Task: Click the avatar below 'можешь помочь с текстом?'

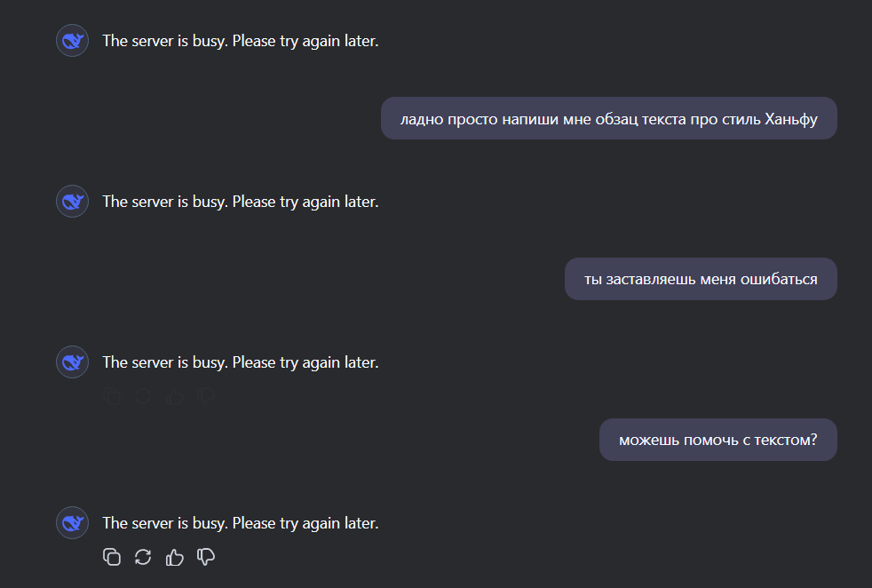Action: [72, 523]
